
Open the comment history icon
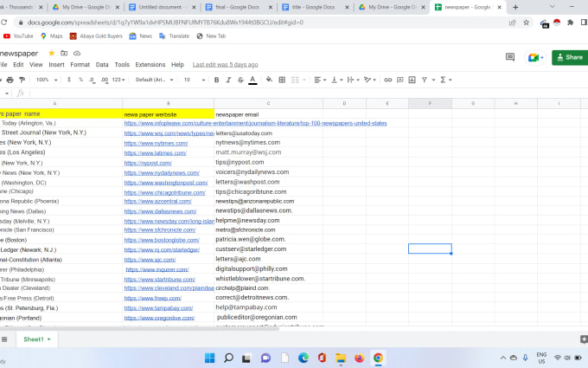[x=510, y=57]
